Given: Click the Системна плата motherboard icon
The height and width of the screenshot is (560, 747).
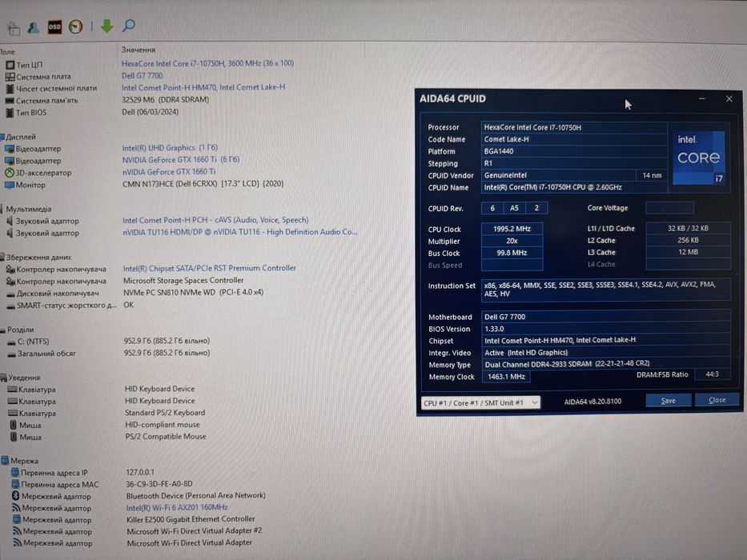Looking at the screenshot, I should [x=10, y=76].
